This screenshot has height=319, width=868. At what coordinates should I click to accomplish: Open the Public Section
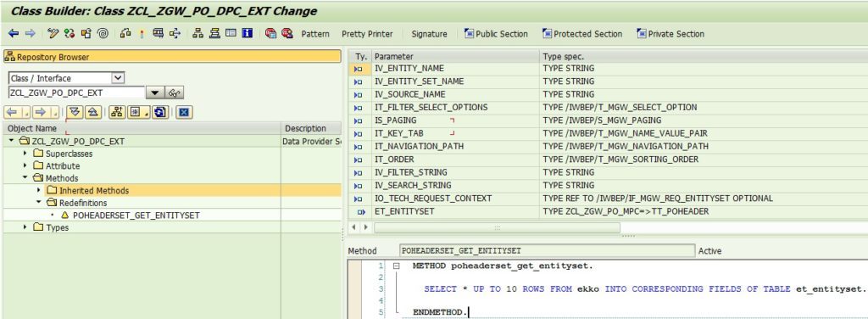tap(496, 34)
